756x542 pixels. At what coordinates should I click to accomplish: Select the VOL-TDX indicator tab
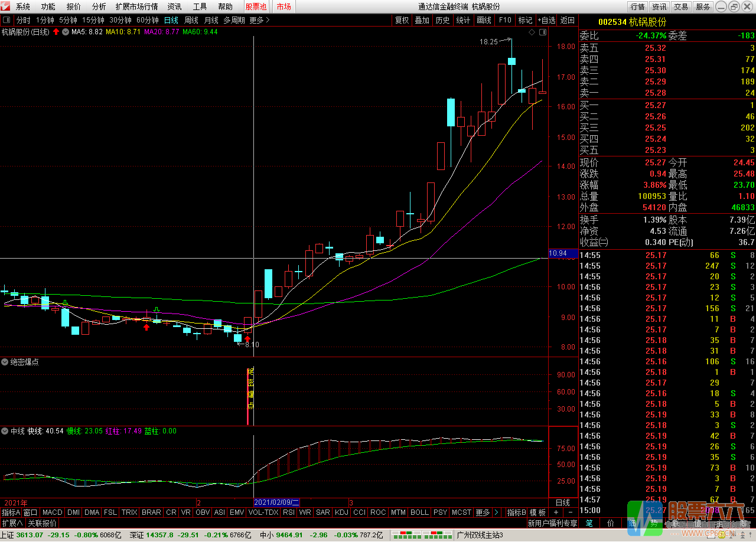click(x=263, y=512)
